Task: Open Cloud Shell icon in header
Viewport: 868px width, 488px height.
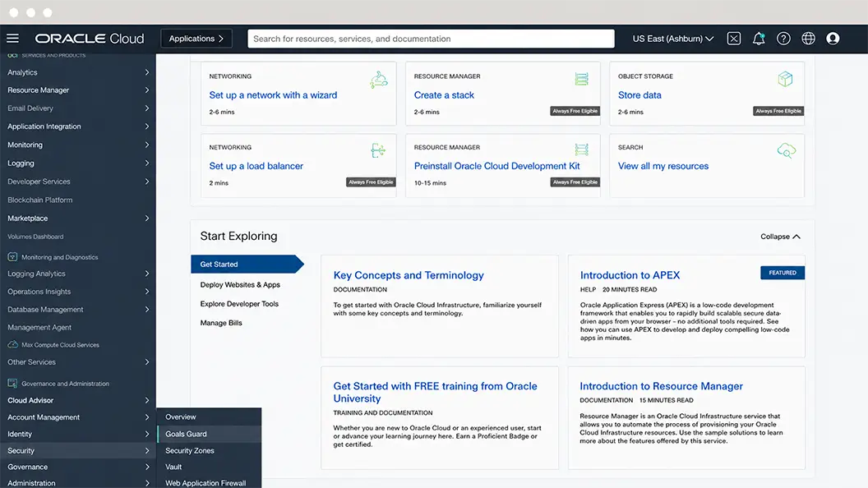Action: pyautogui.click(x=733, y=38)
